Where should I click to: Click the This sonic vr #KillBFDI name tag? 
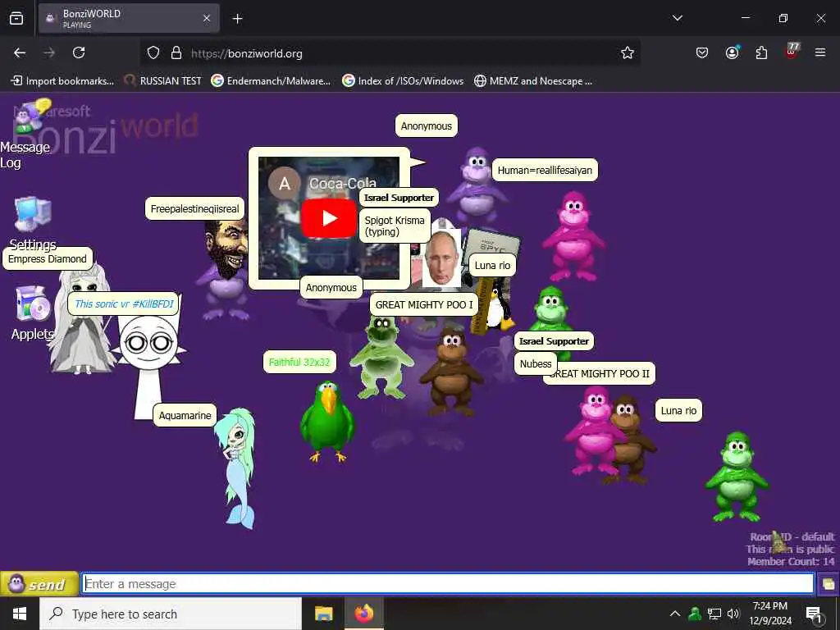124,304
